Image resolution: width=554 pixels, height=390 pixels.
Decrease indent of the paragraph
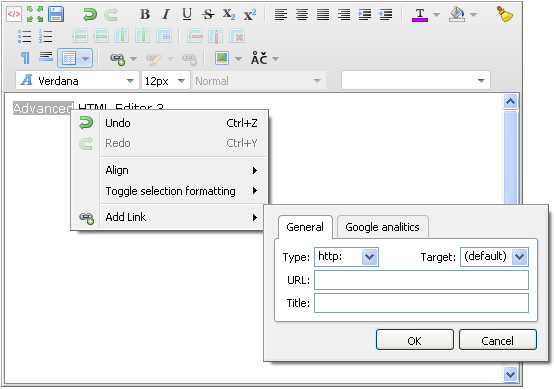coord(385,14)
